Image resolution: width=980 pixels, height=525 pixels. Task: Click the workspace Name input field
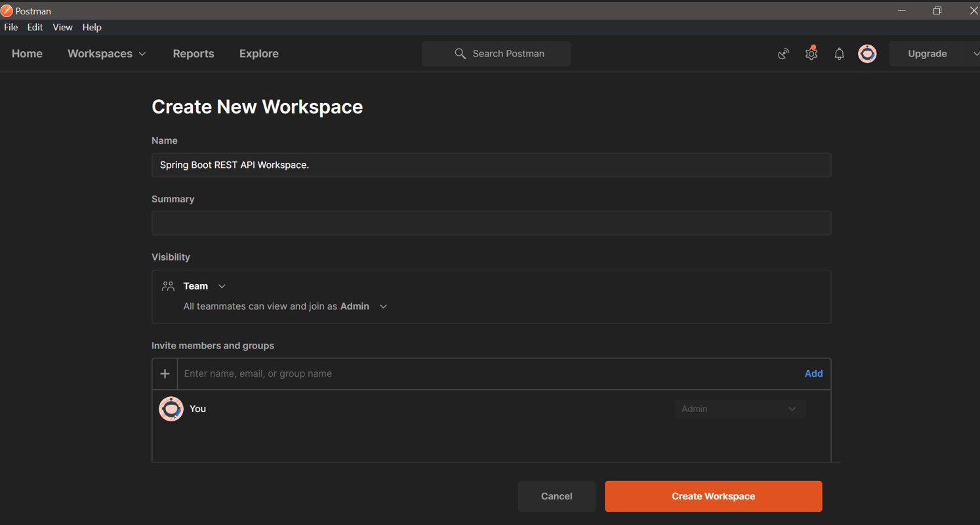491,165
